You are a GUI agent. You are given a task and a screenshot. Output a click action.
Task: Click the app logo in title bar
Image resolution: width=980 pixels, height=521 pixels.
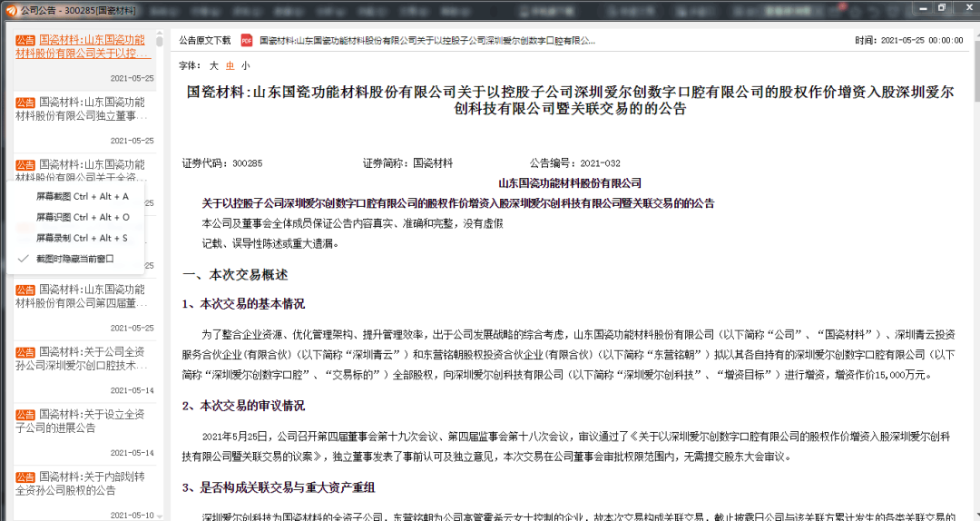(x=11, y=10)
